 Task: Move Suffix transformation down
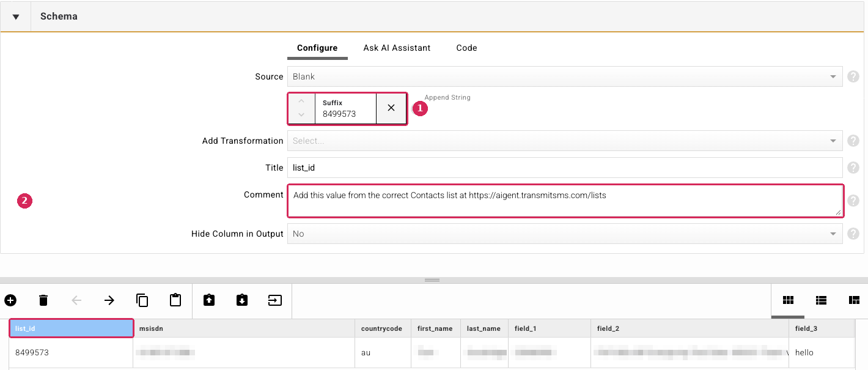click(301, 115)
